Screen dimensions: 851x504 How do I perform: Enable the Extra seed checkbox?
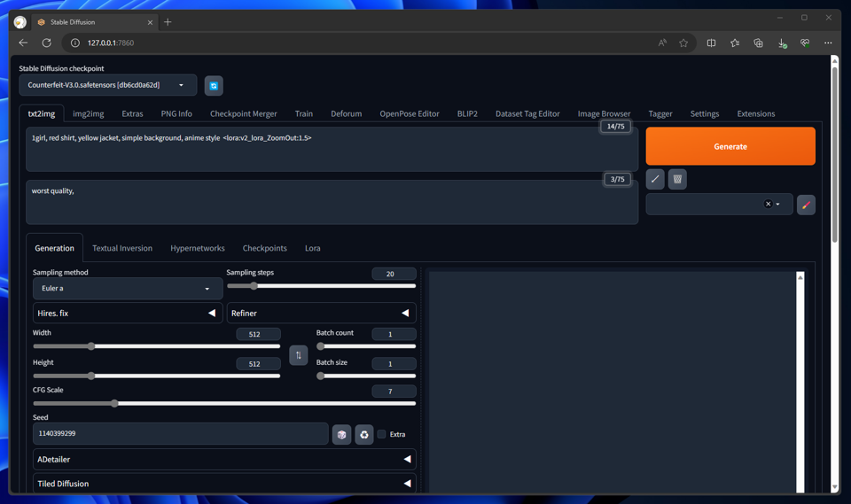[381, 434]
